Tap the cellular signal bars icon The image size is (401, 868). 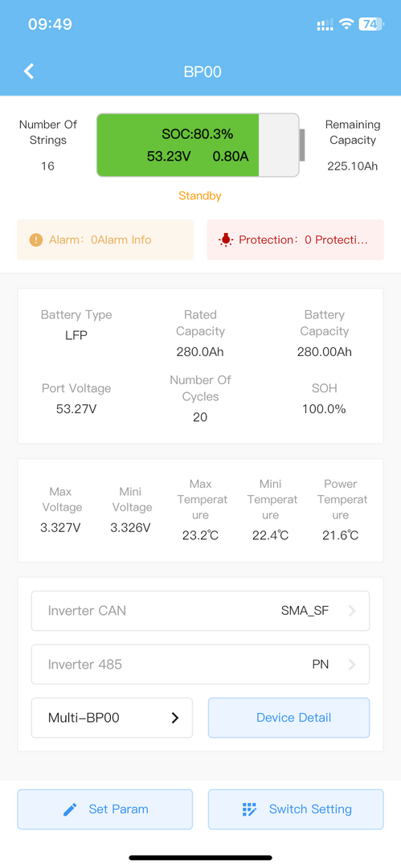[325, 25]
